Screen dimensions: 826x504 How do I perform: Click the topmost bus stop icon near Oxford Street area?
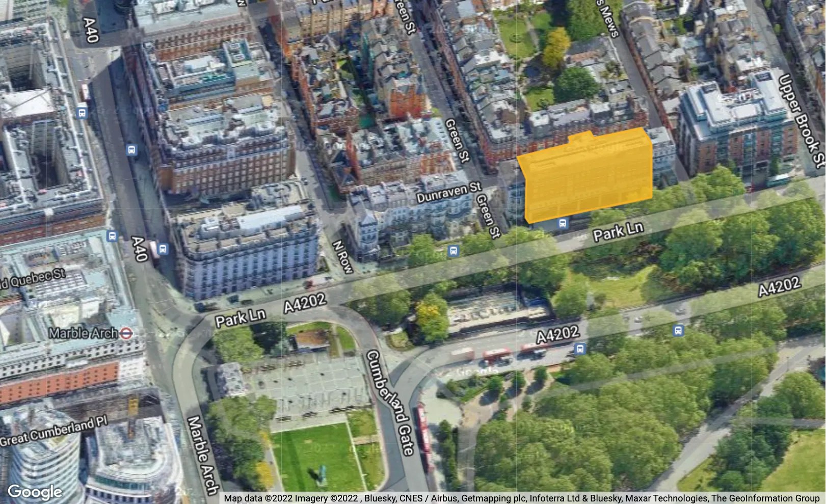click(x=83, y=113)
